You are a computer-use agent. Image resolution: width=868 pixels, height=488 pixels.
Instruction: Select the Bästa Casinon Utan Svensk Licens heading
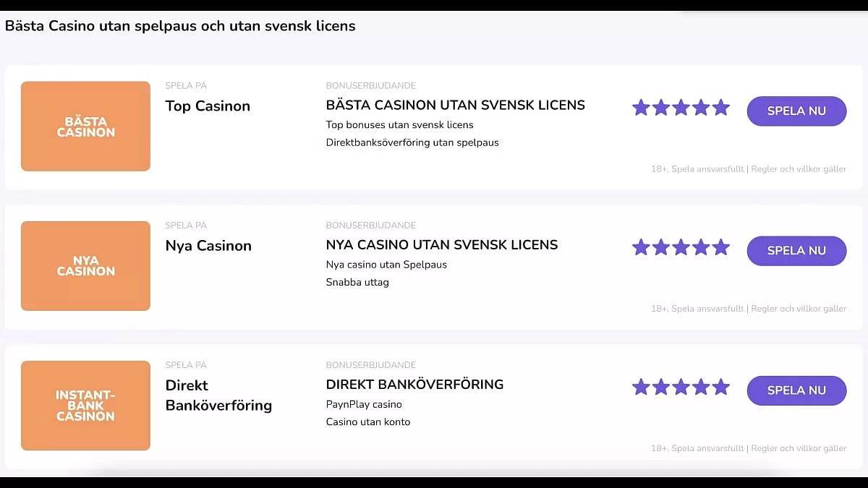click(455, 105)
